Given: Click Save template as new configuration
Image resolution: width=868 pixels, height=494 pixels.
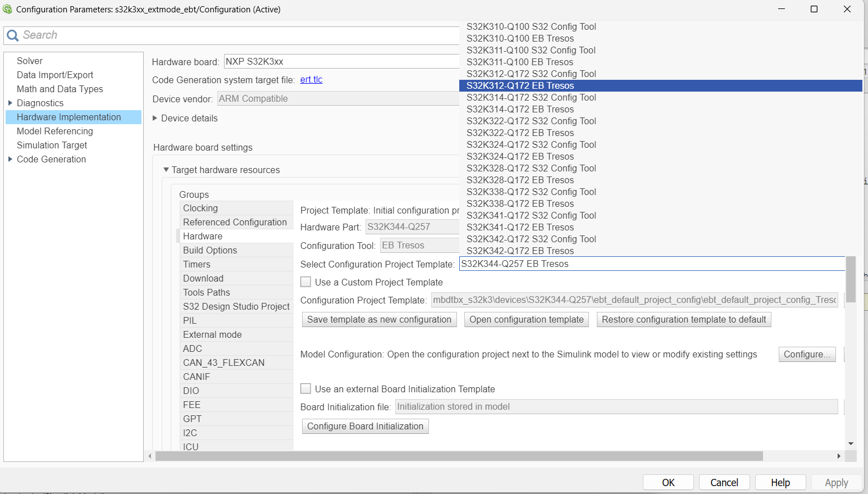Looking at the screenshot, I should 379,319.
